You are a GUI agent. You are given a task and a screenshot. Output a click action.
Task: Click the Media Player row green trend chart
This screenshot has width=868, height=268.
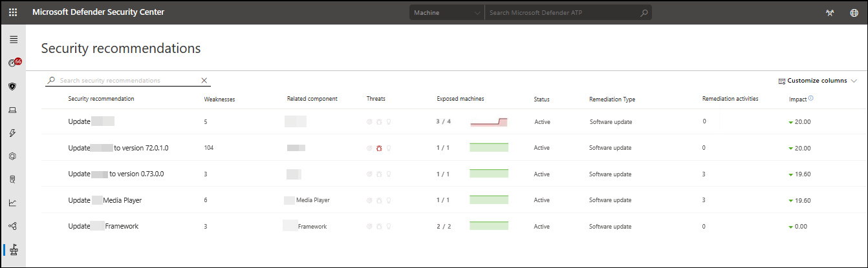(x=489, y=200)
